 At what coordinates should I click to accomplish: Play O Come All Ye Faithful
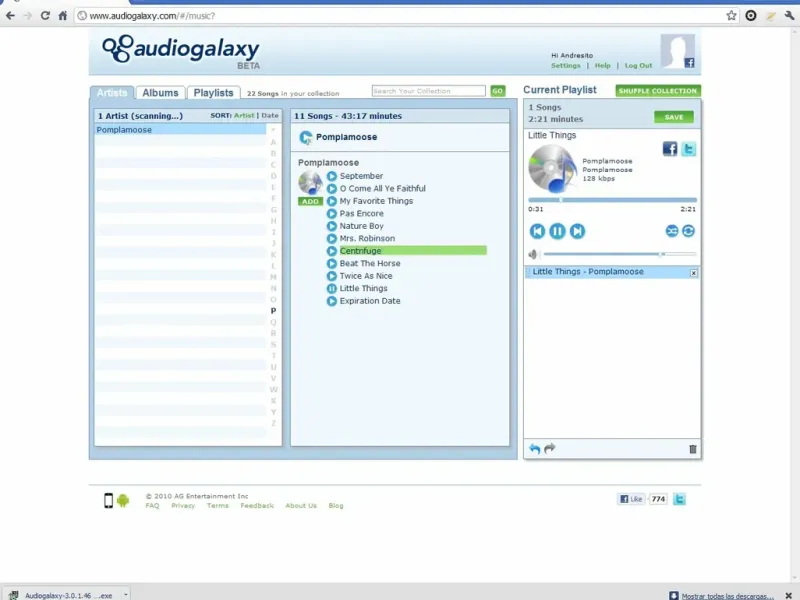click(332, 189)
